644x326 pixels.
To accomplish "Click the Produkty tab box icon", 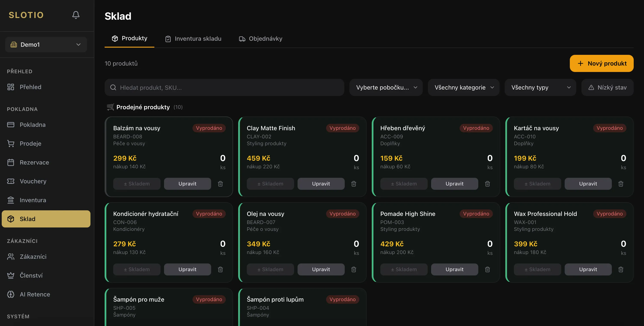I will tap(115, 39).
